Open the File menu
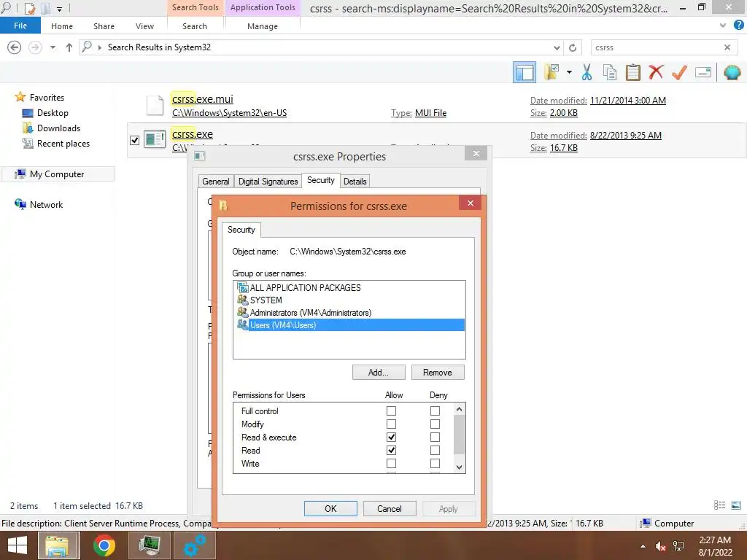747x560 pixels. point(20,26)
